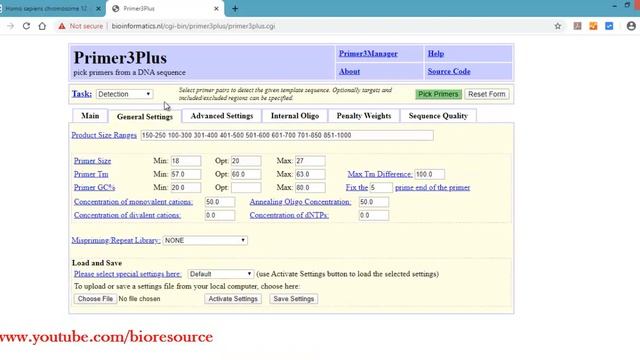Click the Product Size Ranges link
This screenshot has height=360, width=640.
(104, 135)
